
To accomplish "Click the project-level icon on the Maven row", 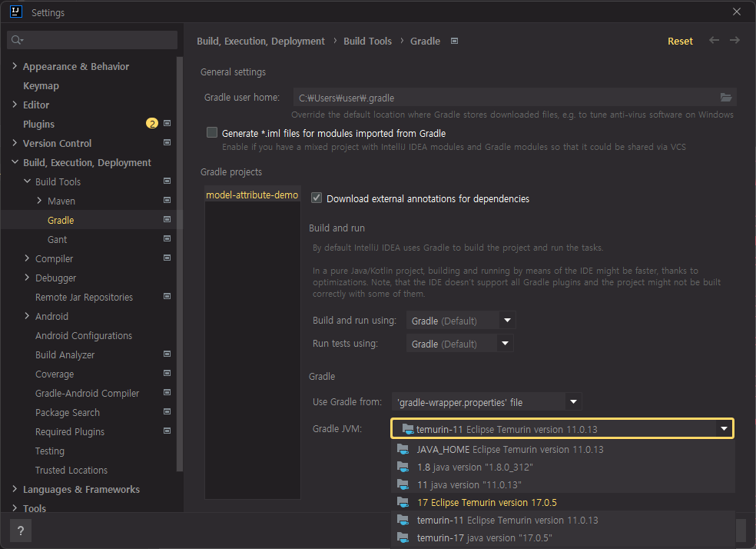I will [167, 200].
